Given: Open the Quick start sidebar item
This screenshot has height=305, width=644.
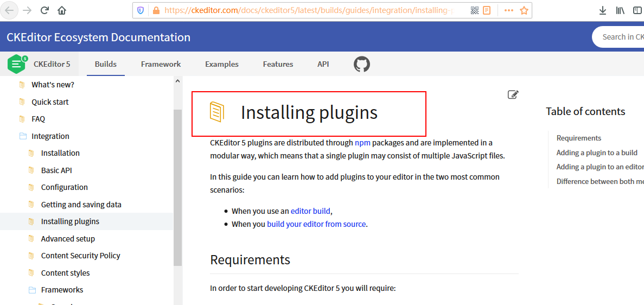Looking at the screenshot, I should [x=50, y=102].
